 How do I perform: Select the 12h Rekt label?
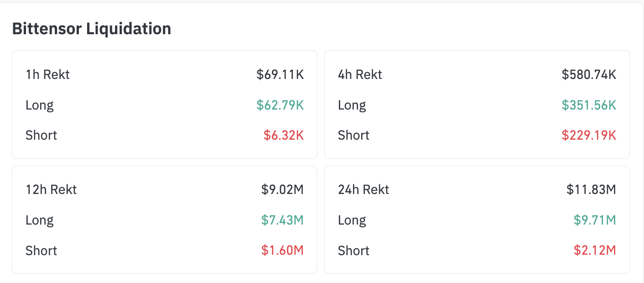click(x=51, y=189)
